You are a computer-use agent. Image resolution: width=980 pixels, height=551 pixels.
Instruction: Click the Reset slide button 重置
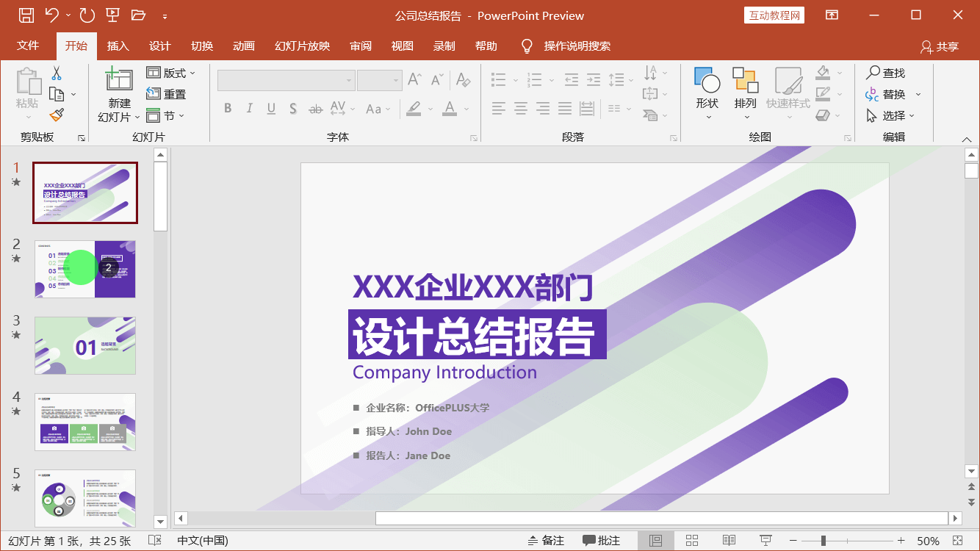point(166,94)
